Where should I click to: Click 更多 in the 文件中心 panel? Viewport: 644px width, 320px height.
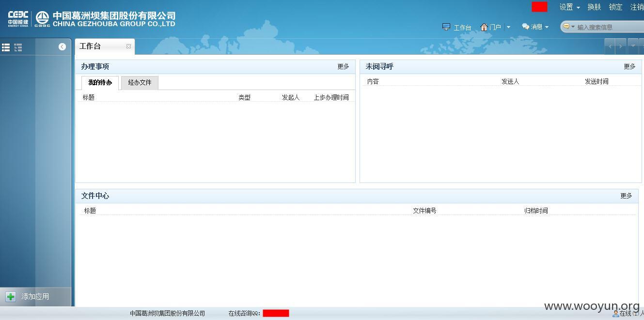[626, 196]
